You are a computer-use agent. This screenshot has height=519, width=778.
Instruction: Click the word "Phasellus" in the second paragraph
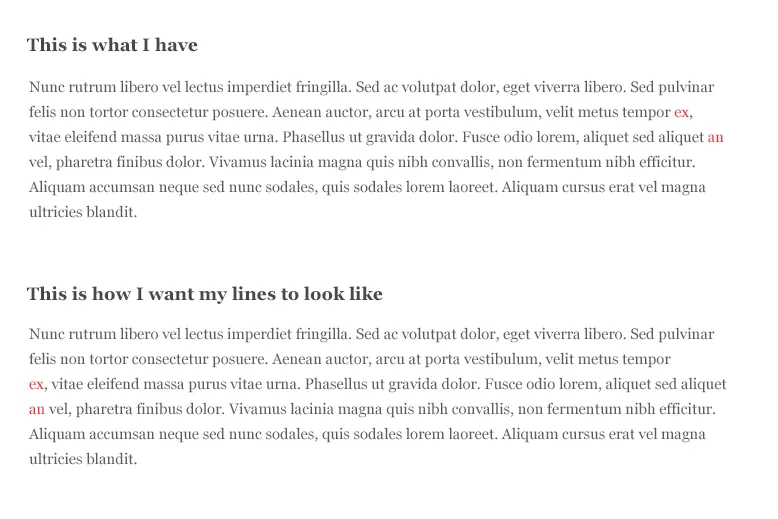(x=338, y=384)
